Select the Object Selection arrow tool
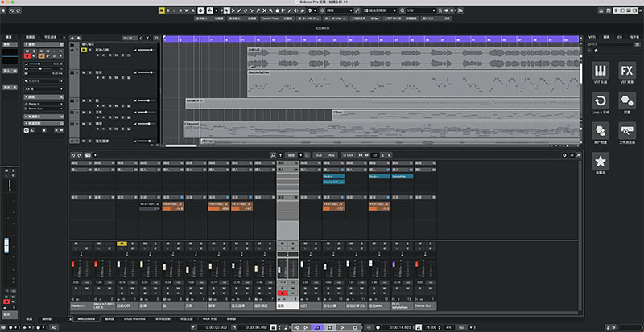Viewport: 644px width, 332px height. click(x=226, y=10)
